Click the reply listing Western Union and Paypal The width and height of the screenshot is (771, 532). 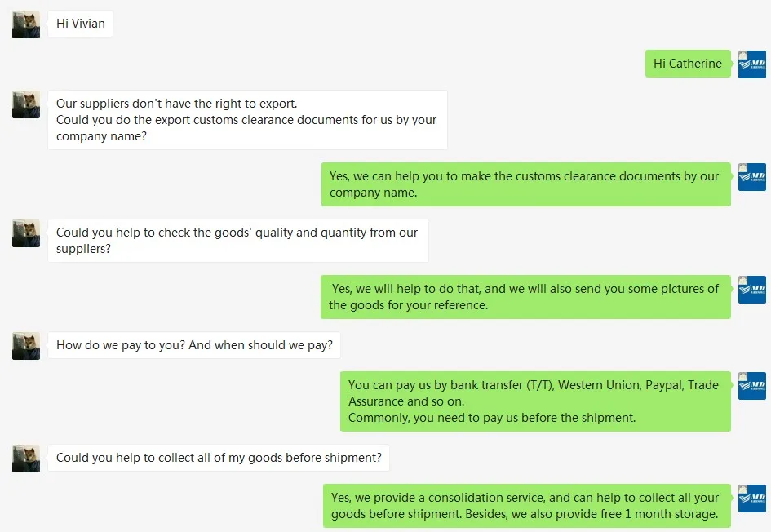pos(534,401)
